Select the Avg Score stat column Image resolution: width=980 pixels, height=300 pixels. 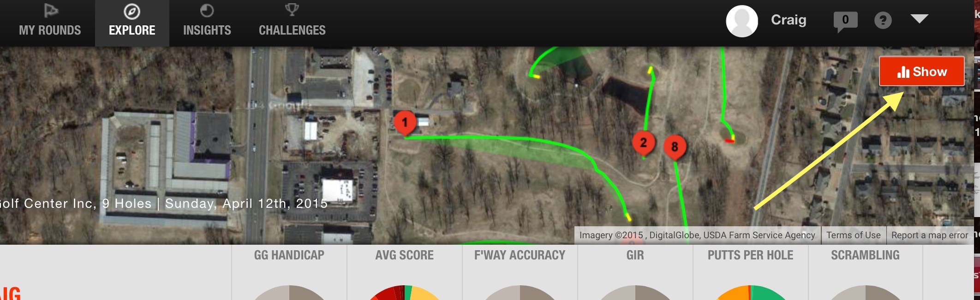click(x=404, y=272)
